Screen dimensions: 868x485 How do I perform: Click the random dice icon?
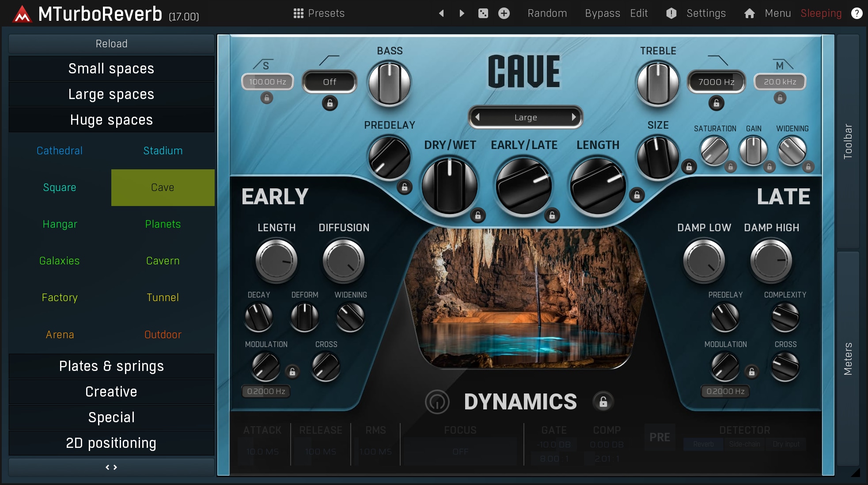click(483, 13)
